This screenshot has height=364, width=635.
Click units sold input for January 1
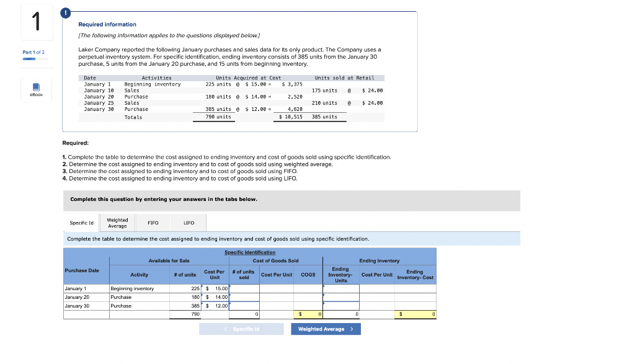click(x=244, y=288)
